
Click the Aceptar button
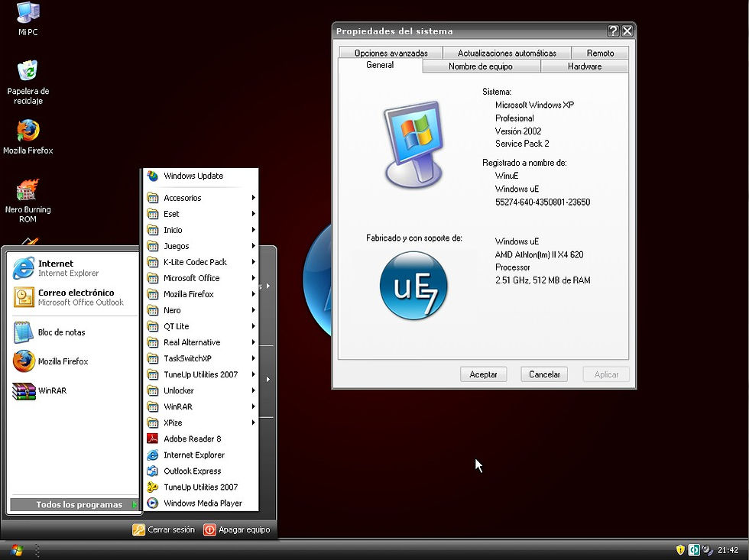[x=483, y=374]
